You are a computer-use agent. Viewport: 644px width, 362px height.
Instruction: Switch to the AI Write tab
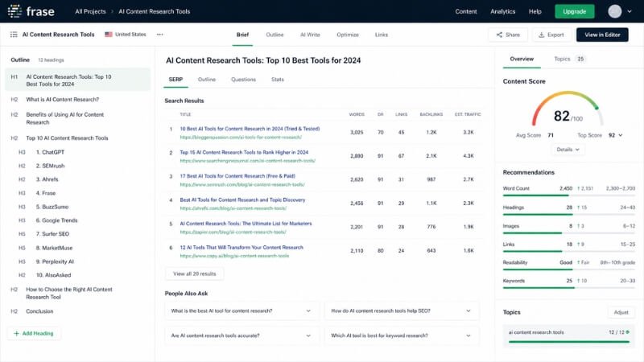click(310, 35)
